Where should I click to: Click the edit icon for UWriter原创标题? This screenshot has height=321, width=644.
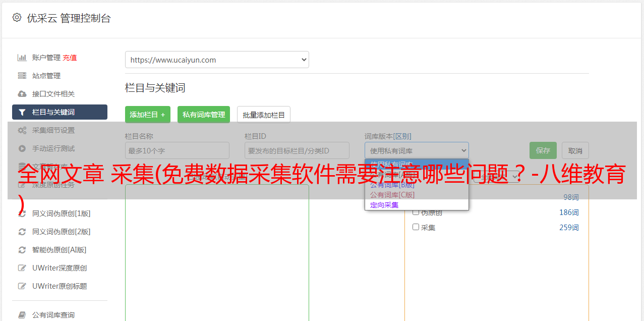[x=22, y=286]
